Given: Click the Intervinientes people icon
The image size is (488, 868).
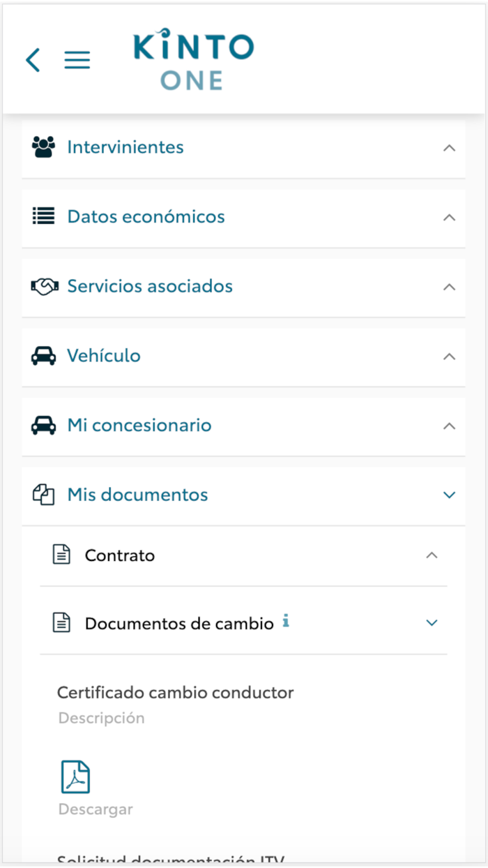Looking at the screenshot, I should 43,147.
